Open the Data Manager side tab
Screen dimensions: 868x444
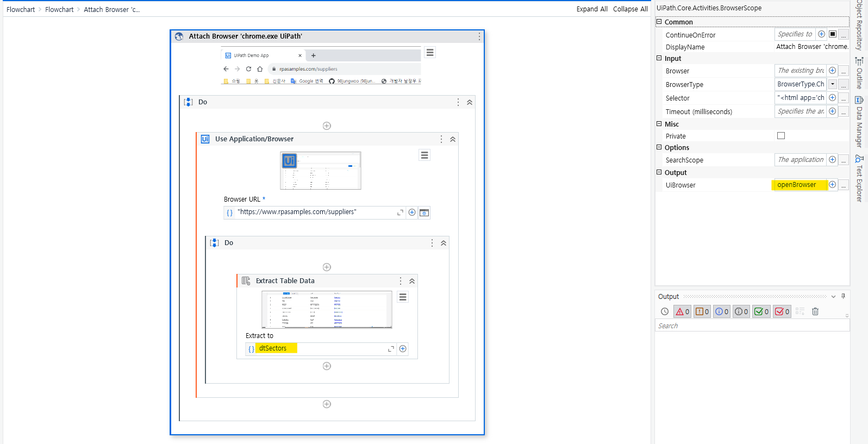859,122
